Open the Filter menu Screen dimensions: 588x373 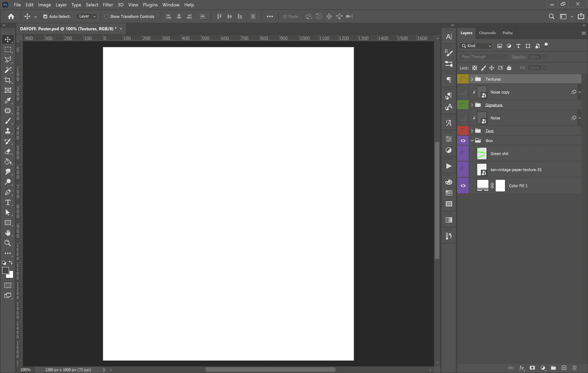tap(108, 5)
